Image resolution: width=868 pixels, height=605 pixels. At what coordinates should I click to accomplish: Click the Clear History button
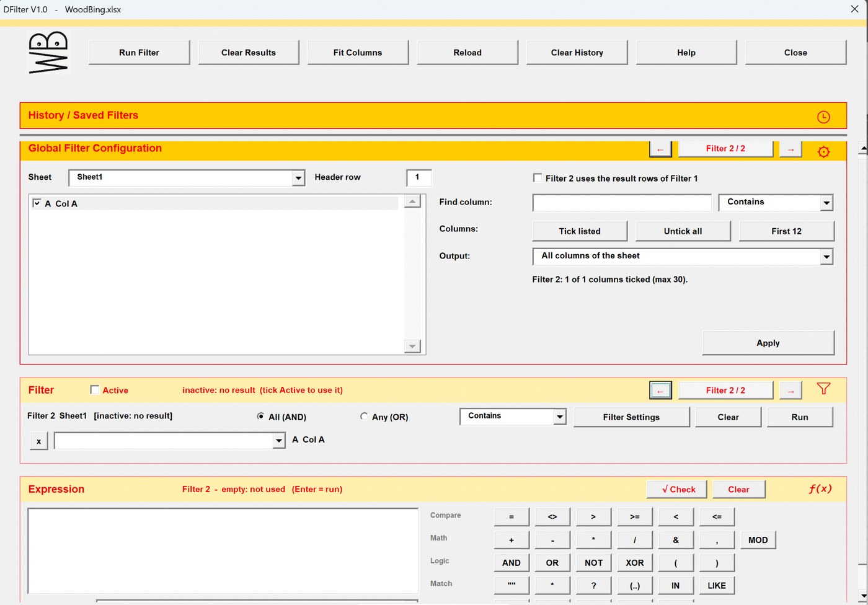click(x=577, y=53)
